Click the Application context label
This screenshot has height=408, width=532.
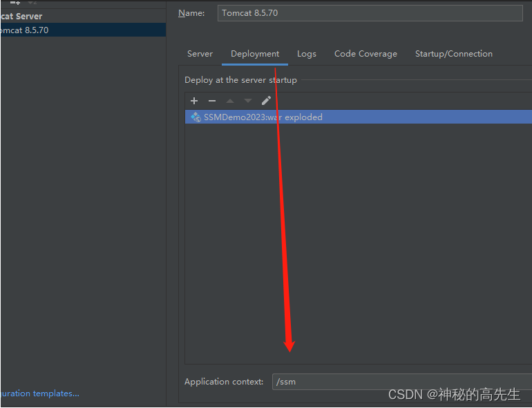coord(224,382)
